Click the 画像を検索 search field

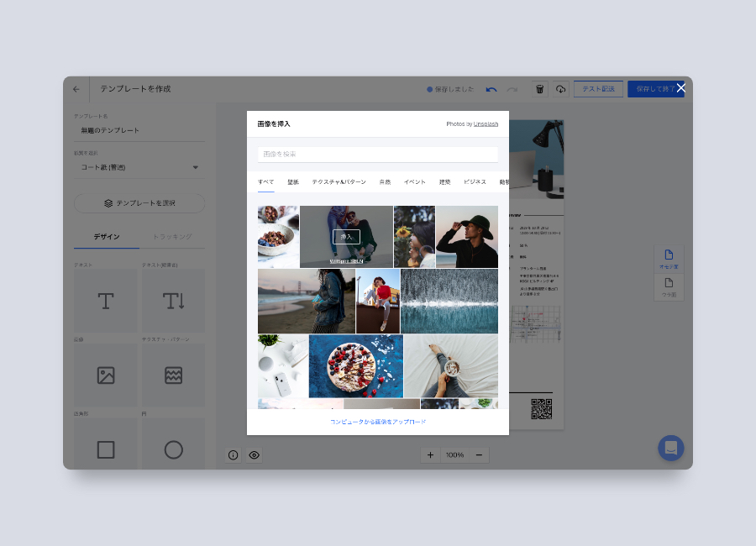click(378, 155)
